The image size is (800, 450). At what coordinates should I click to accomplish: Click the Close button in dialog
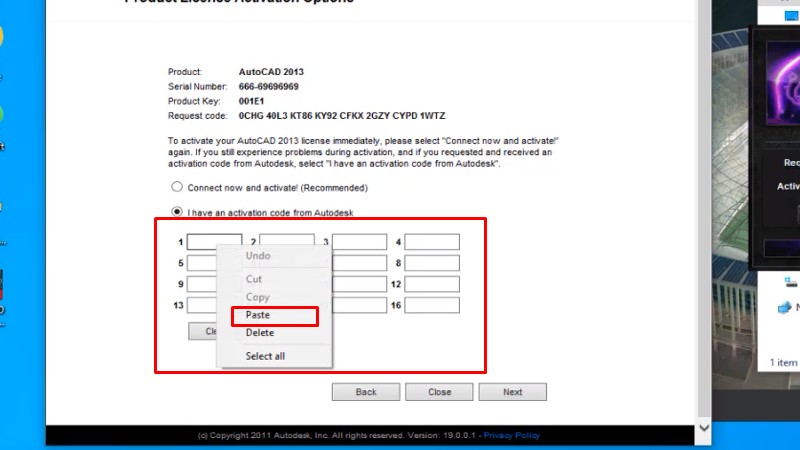439,392
